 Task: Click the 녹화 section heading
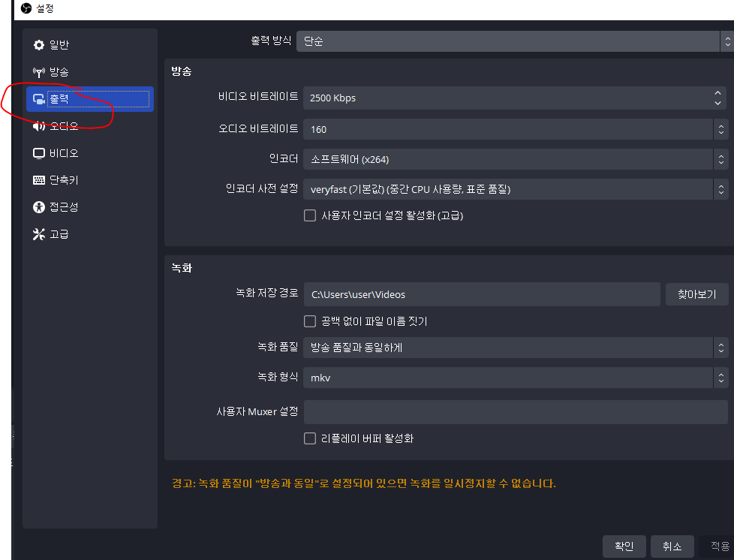click(182, 268)
